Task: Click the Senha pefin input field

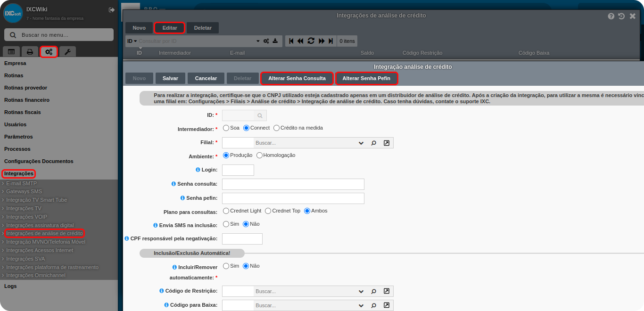Action: (x=293, y=198)
